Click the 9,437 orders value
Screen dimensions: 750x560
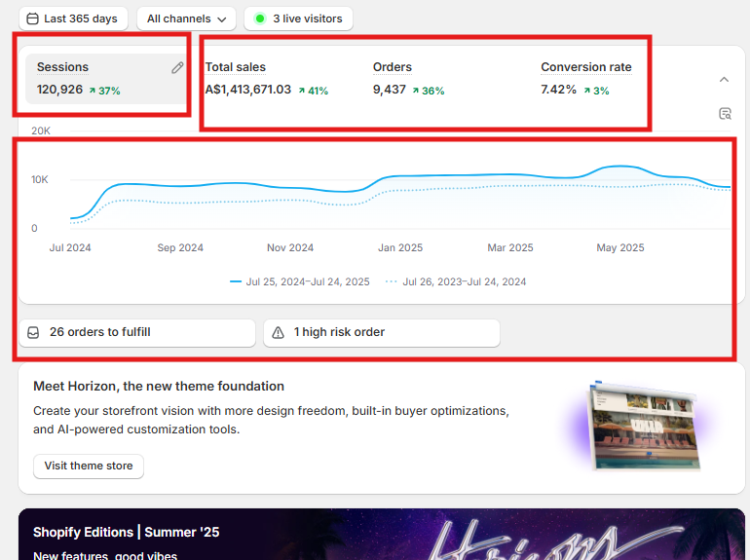(x=390, y=90)
